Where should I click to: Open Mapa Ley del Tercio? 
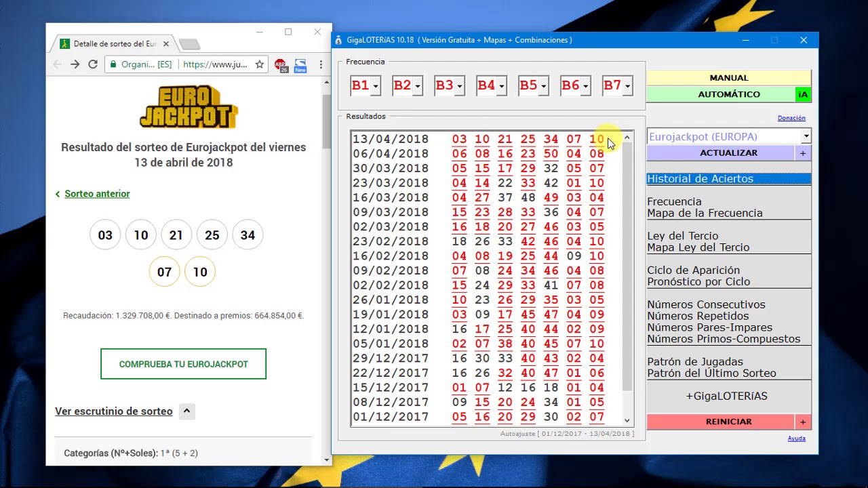point(698,247)
